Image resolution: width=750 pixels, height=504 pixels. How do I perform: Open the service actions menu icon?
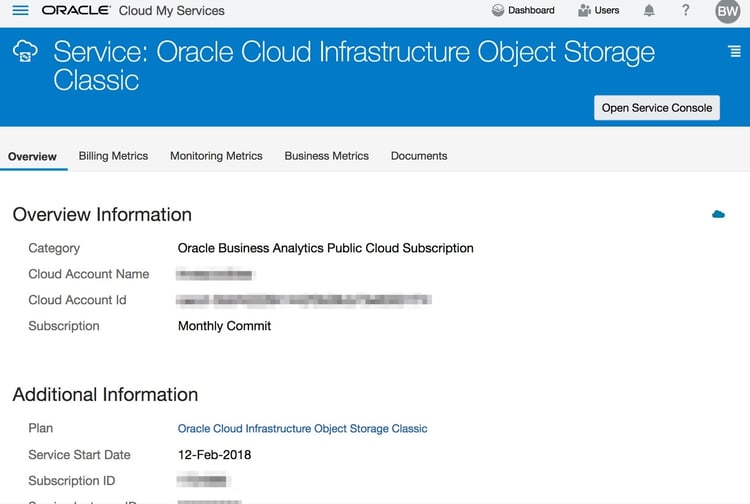tap(735, 51)
